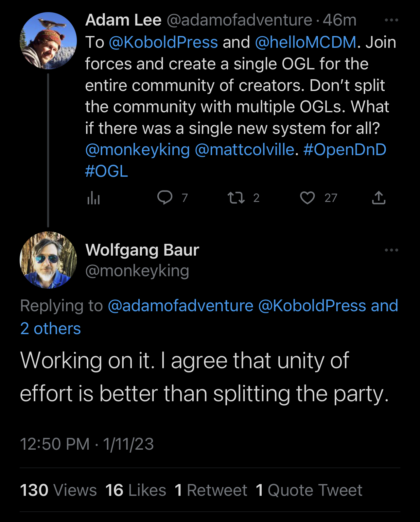Screen dimensions: 420x522
Task: View Adam Lee's profile picture
Action: (x=48, y=41)
